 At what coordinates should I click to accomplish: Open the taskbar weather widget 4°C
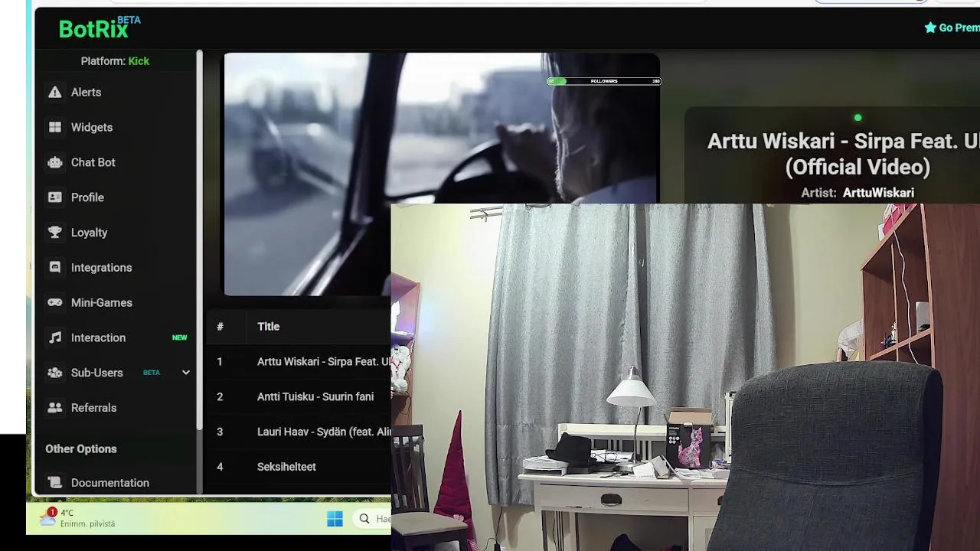point(77,518)
